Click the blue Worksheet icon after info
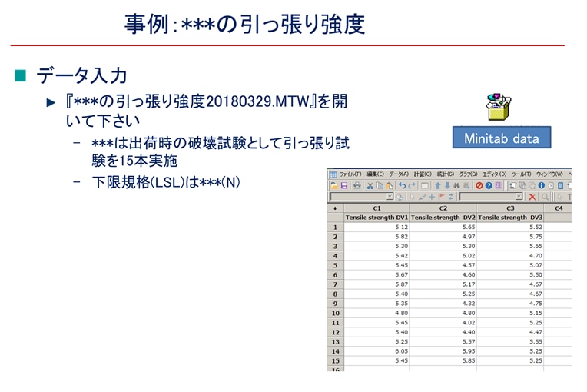Screen dimensions: 587x392 click(560, 186)
